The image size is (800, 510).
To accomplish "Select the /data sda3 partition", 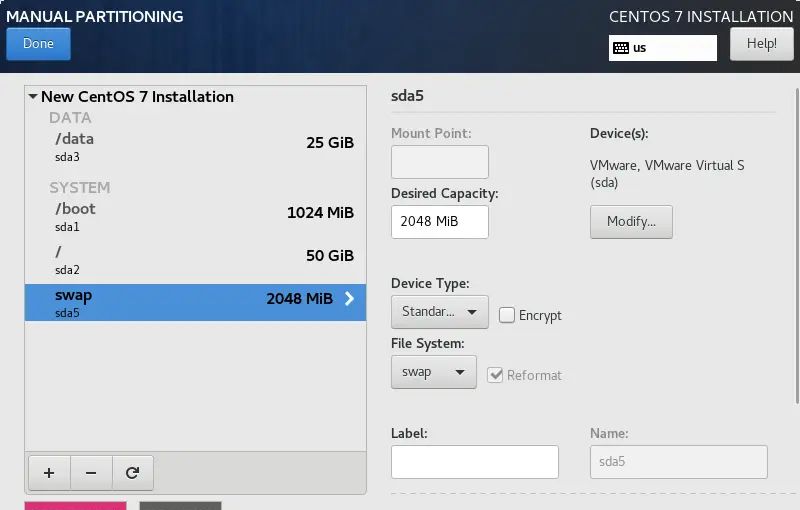I will [195, 146].
